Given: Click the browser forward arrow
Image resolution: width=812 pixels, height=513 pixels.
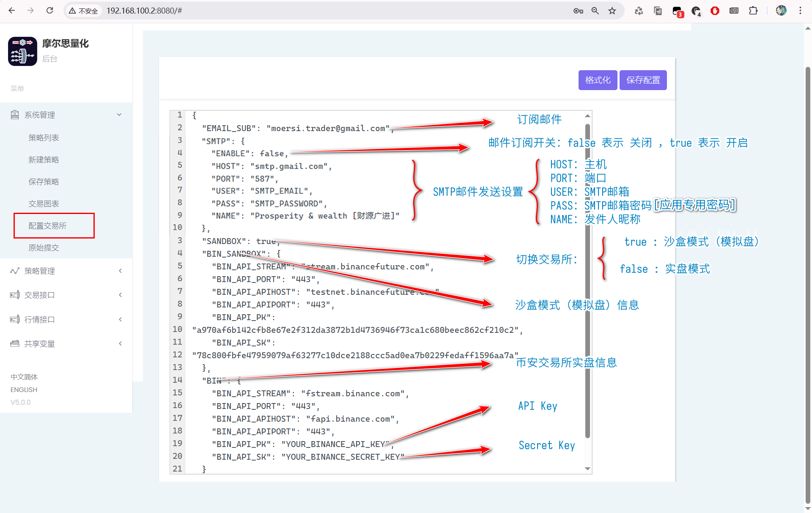Looking at the screenshot, I should [x=30, y=11].
